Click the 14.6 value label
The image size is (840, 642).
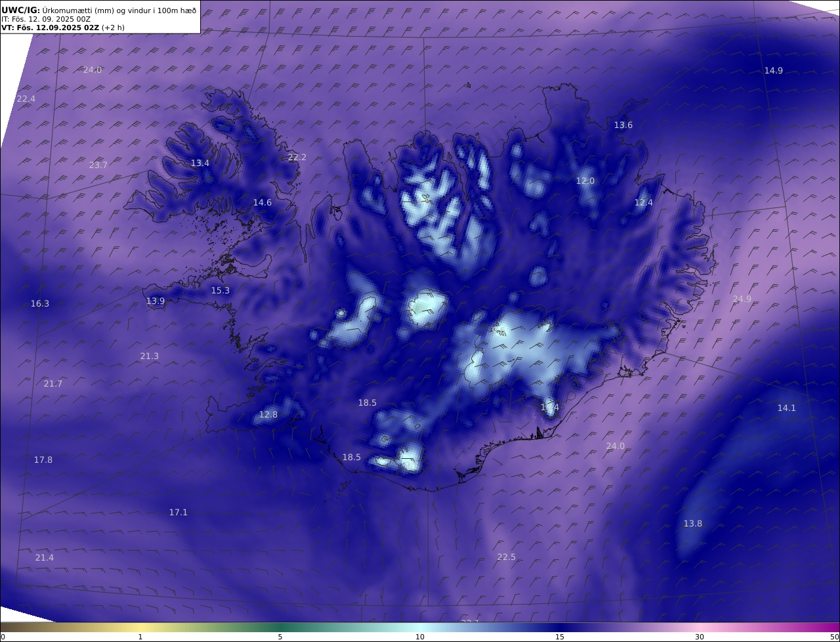pyautogui.click(x=262, y=202)
